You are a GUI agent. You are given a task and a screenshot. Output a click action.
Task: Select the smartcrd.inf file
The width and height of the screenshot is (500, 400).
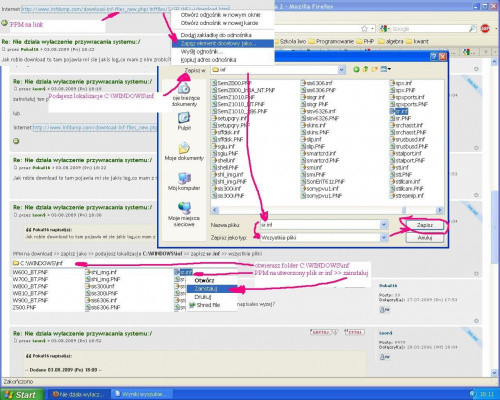click(318, 153)
